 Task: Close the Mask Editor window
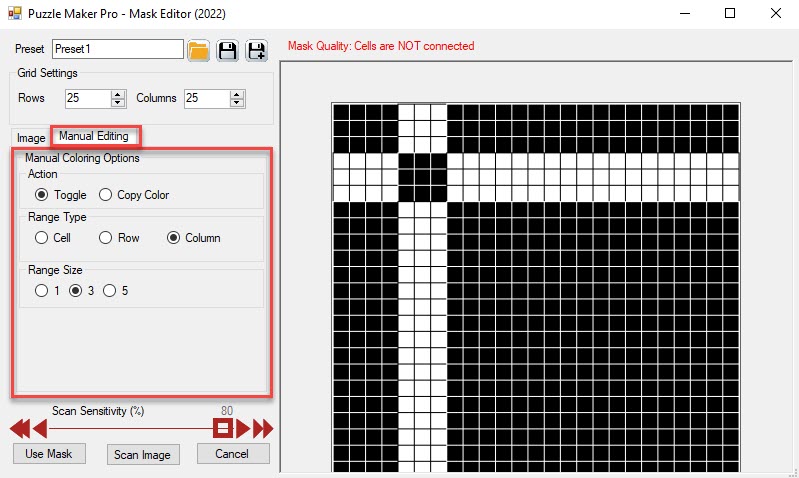pyautogui.click(x=776, y=13)
